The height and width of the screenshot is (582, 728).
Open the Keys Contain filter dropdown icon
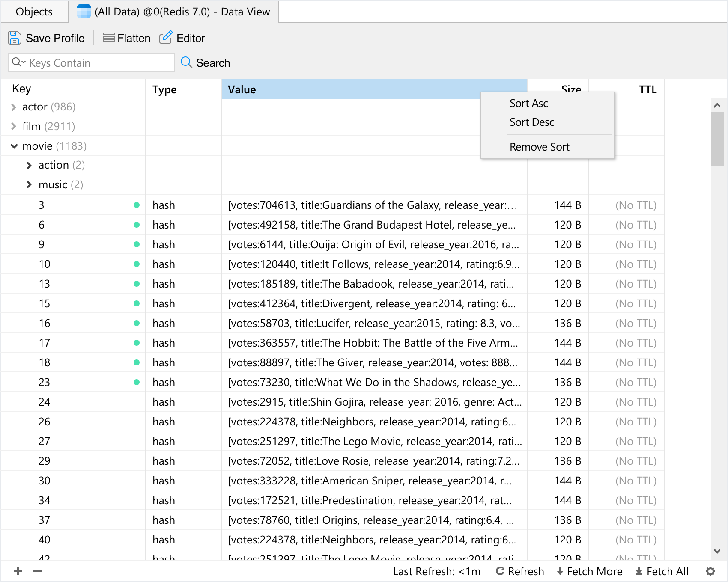[x=18, y=62]
